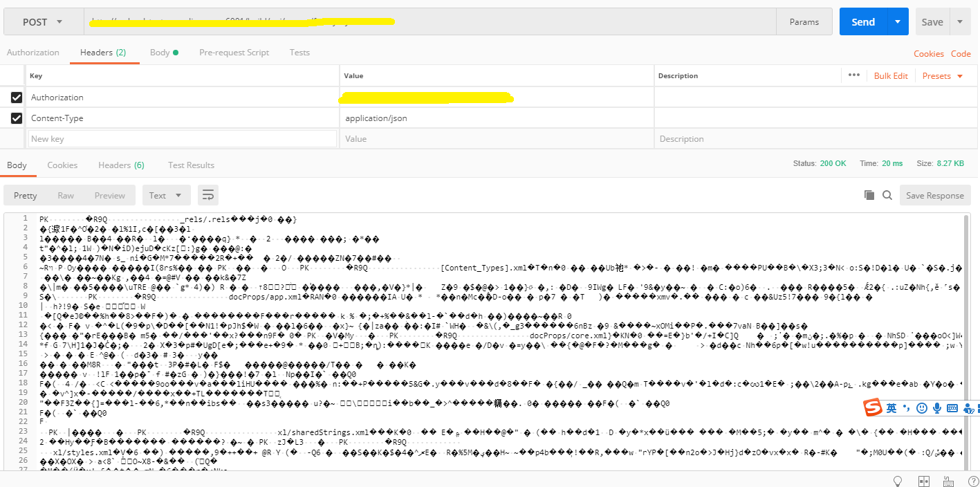980x487 pixels.
Task: Click the Save request button
Action: click(x=932, y=22)
